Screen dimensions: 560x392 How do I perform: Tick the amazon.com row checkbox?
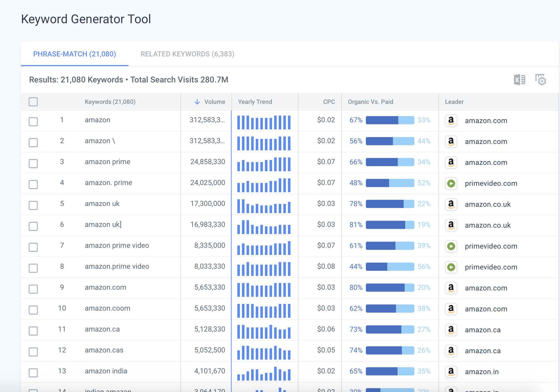tap(33, 289)
